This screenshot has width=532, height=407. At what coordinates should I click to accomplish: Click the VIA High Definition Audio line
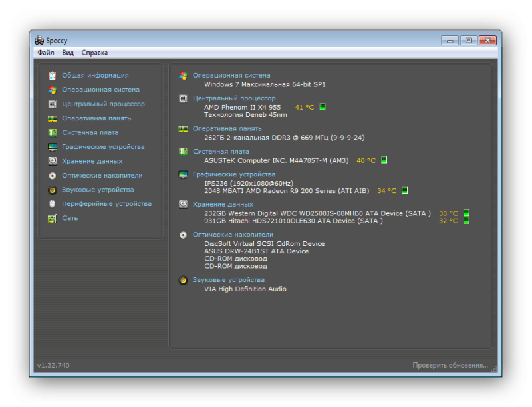pos(245,289)
